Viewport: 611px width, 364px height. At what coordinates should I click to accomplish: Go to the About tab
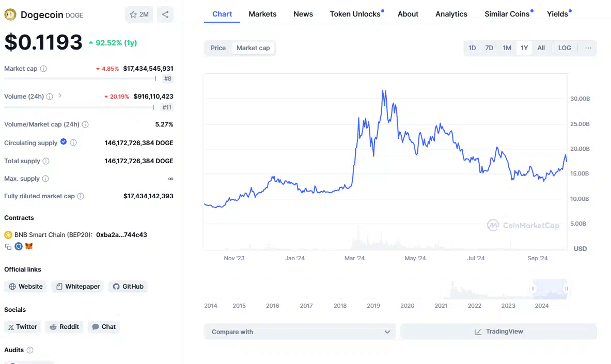[x=408, y=14]
